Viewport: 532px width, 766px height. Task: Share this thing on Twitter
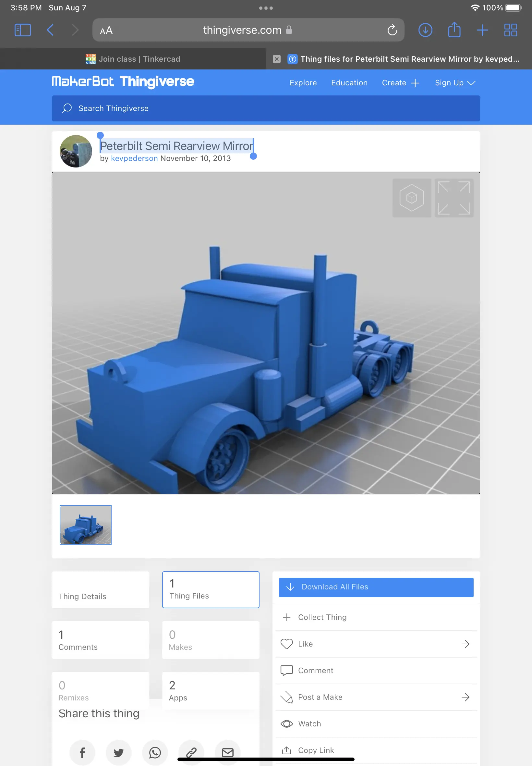(x=119, y=753)
